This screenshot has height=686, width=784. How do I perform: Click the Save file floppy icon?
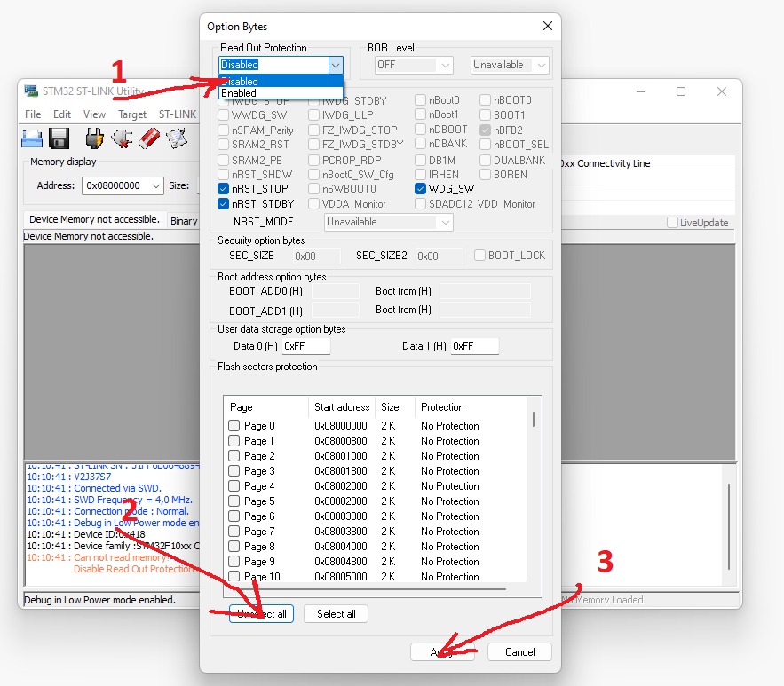[59, 138]
